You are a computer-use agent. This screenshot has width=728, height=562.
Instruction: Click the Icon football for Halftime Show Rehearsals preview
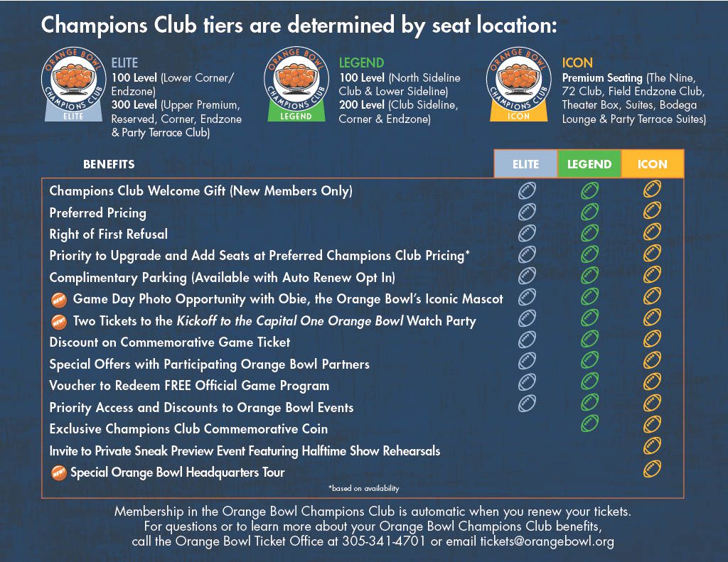[x=652, y=446]
